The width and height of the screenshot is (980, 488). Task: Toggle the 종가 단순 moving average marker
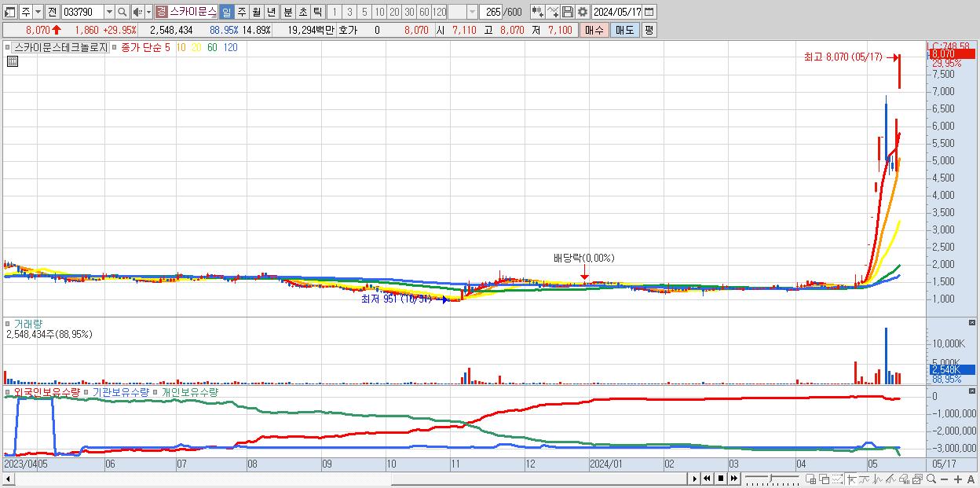[115, 47]
